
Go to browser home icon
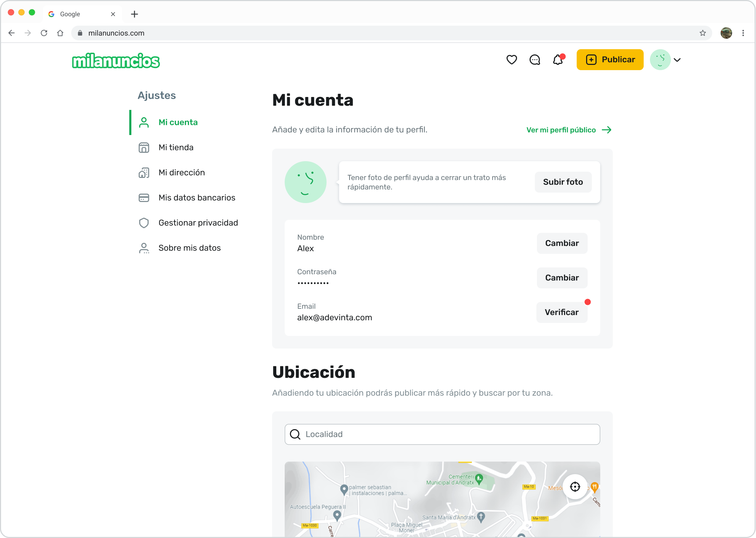[60, 33]
